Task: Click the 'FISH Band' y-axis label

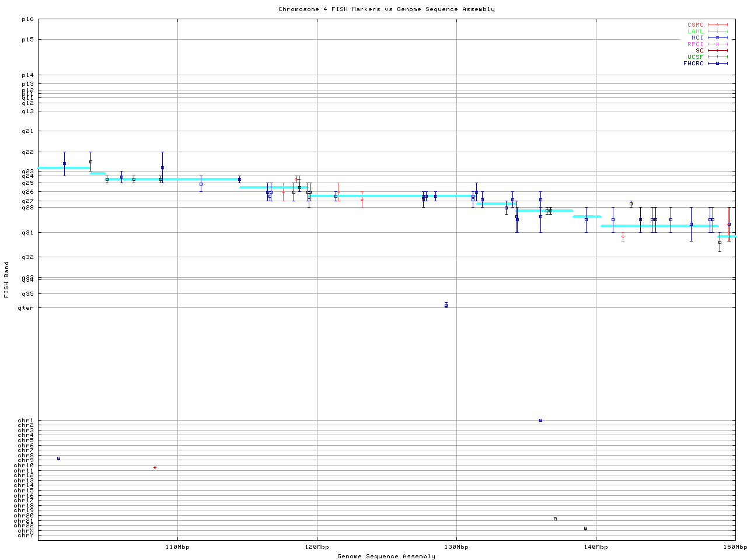Action: 6,279
